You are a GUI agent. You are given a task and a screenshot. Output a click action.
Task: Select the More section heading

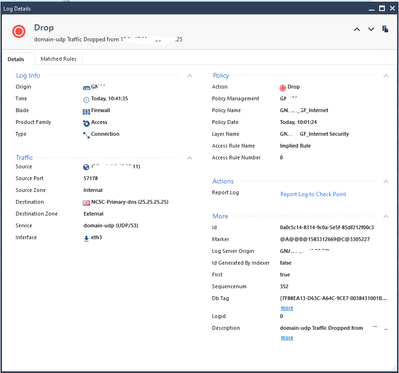point(220,216)
